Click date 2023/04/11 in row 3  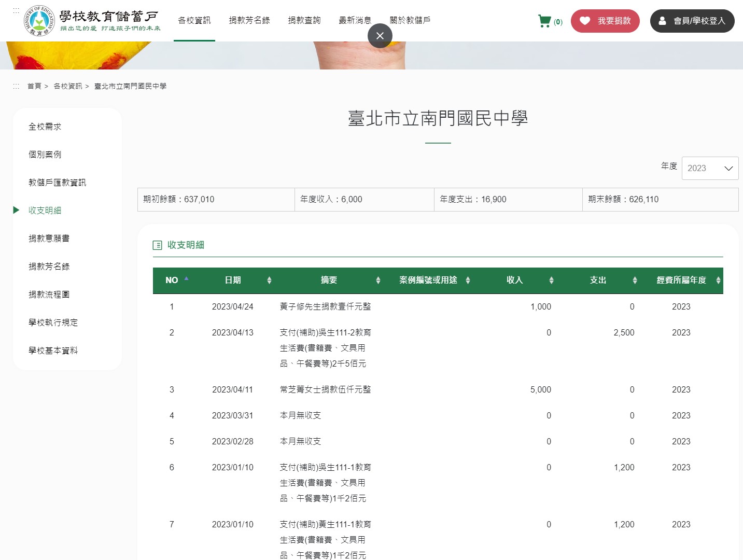233,389
